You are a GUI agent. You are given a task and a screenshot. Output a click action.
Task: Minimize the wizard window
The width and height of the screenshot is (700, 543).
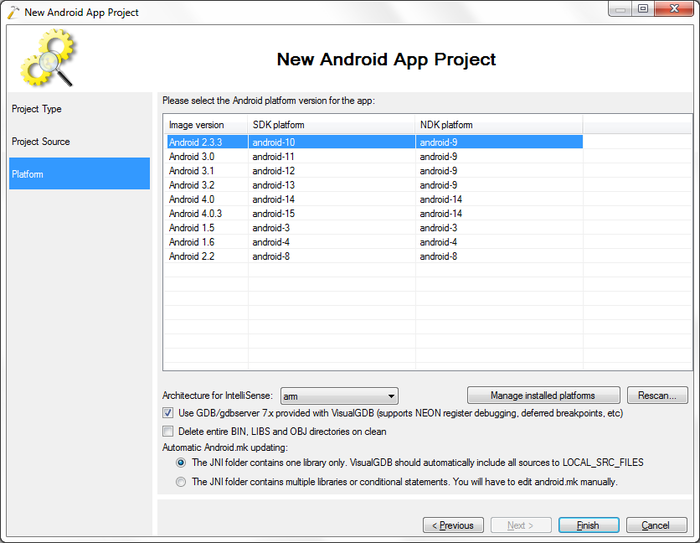point(620,9)
